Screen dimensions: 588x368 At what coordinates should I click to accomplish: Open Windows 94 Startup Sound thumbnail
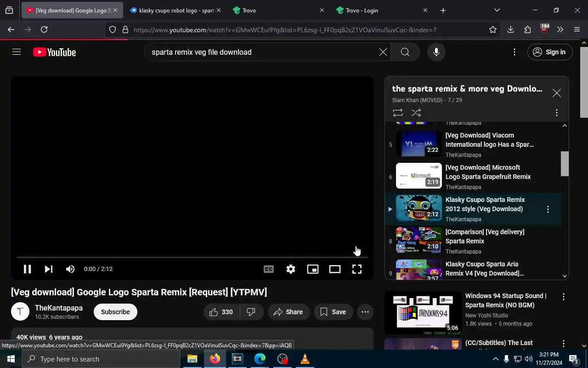[x=423, y=313]
